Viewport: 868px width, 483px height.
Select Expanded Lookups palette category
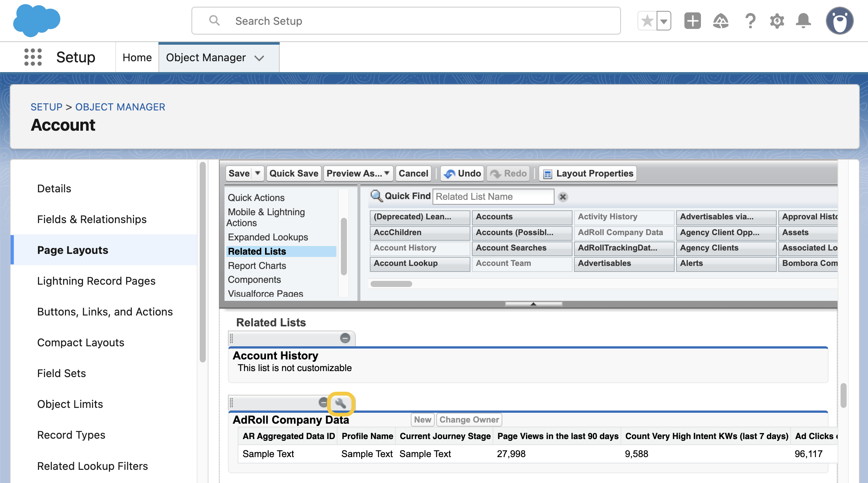268,237
